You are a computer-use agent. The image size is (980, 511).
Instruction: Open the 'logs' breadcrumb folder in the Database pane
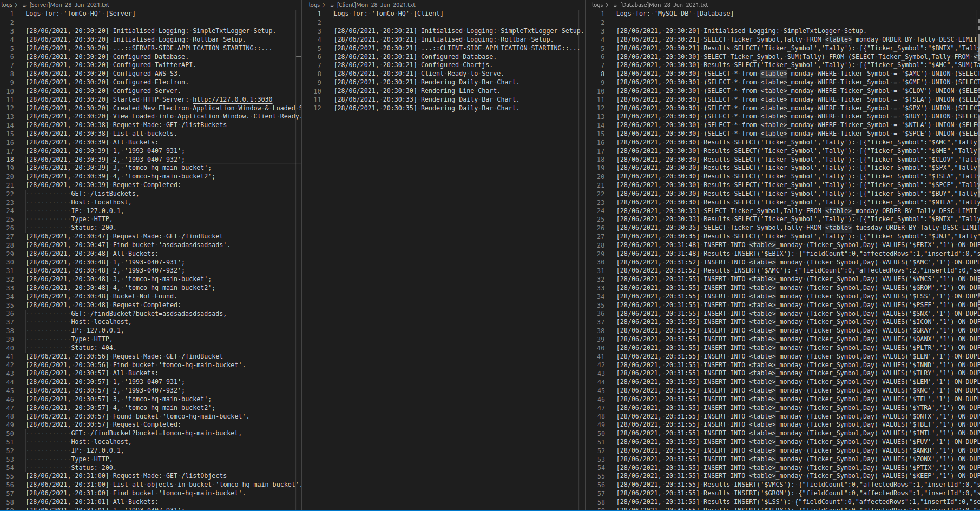pyautogui.click(x=597, y=5)
